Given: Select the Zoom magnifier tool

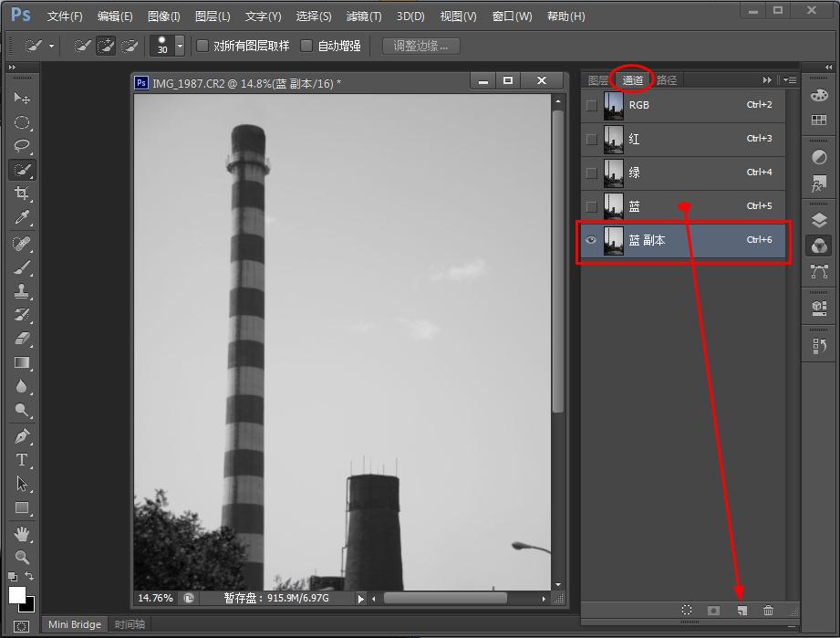Looking at the screenshot, I should point(22,557).
